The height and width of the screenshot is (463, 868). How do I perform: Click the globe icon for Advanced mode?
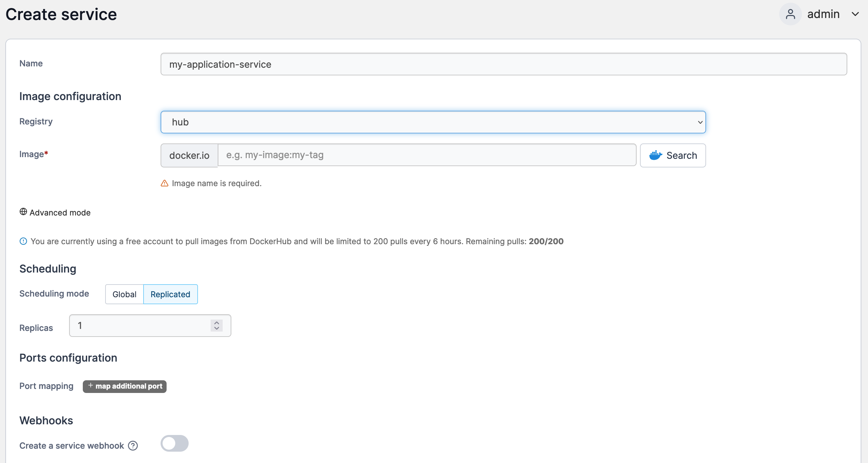(23, 212)
